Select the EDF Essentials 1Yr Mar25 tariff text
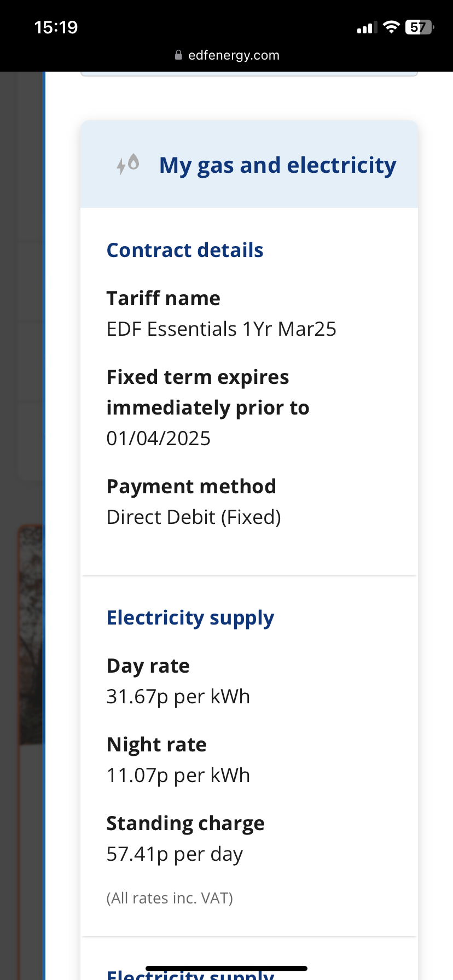 tap(222, 329)
